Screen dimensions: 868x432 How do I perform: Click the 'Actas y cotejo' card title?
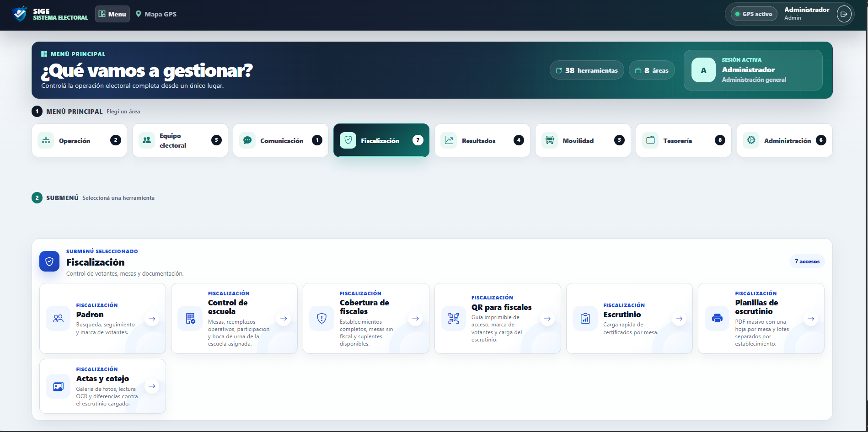(102, 379)
